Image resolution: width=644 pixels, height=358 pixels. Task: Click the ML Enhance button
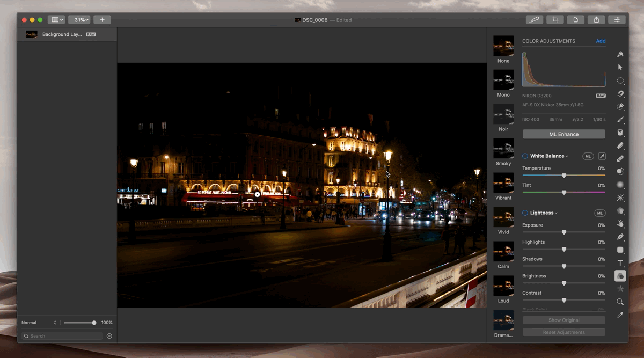[563, 134]
